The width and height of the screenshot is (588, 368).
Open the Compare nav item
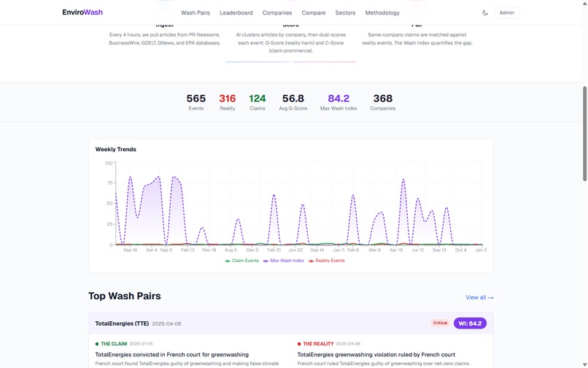[x=314, y=12]
